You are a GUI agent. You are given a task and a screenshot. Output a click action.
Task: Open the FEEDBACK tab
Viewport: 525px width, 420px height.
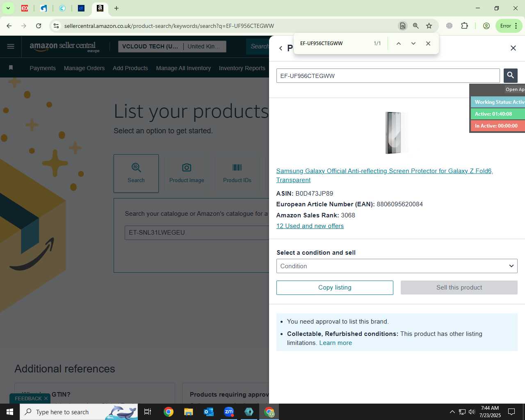click(28, 398)
